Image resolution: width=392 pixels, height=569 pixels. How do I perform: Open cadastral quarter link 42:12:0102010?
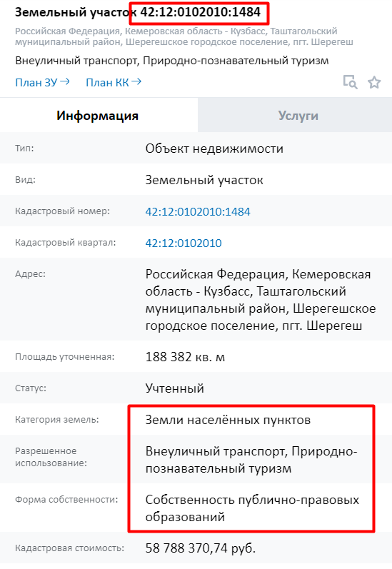point(184,243)
